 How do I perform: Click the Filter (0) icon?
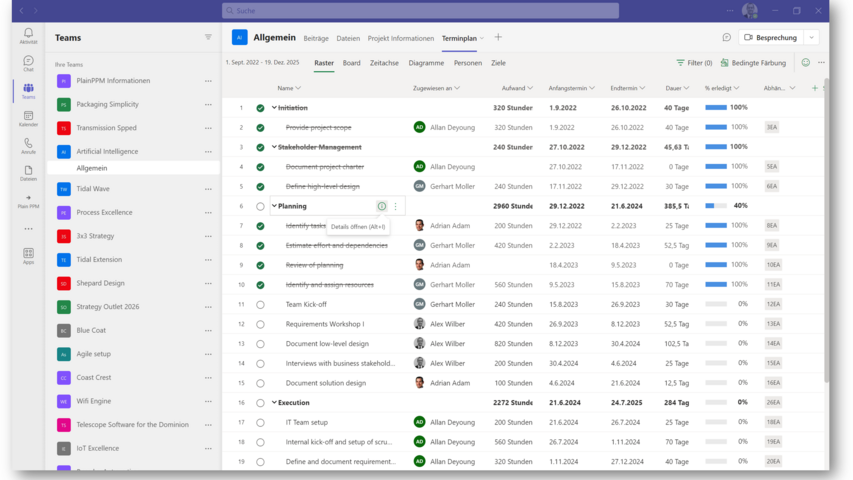tap(681, 63)
